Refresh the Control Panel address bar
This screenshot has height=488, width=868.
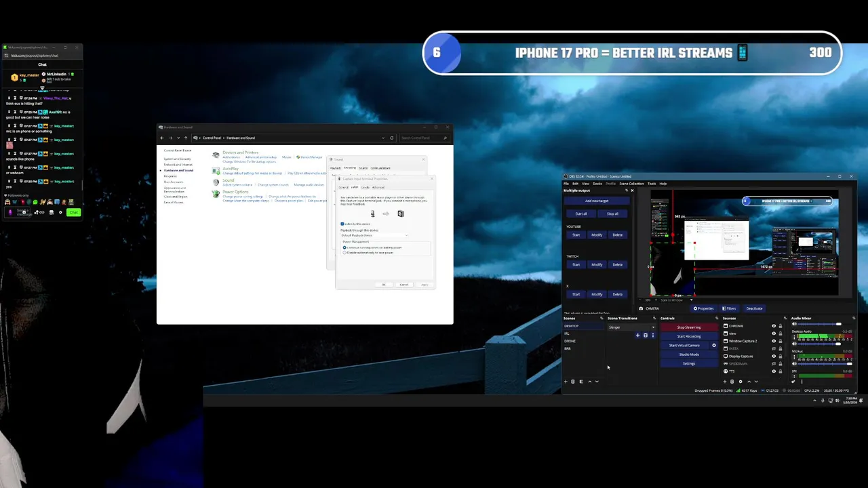(392, 138)
